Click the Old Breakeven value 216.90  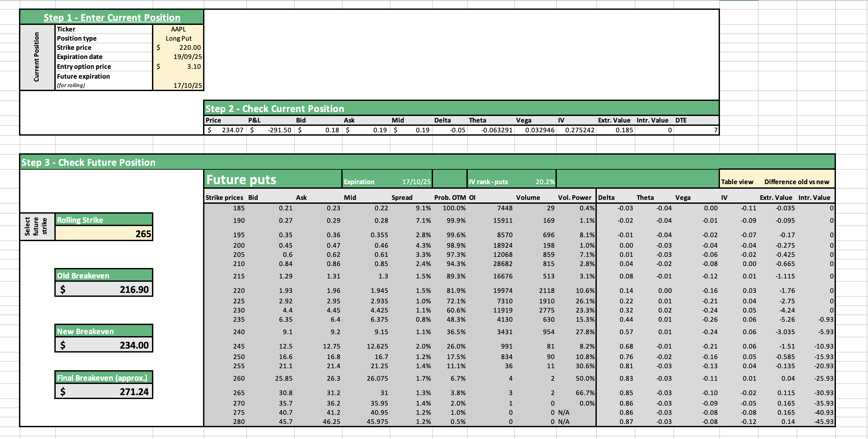pos(104,289)
